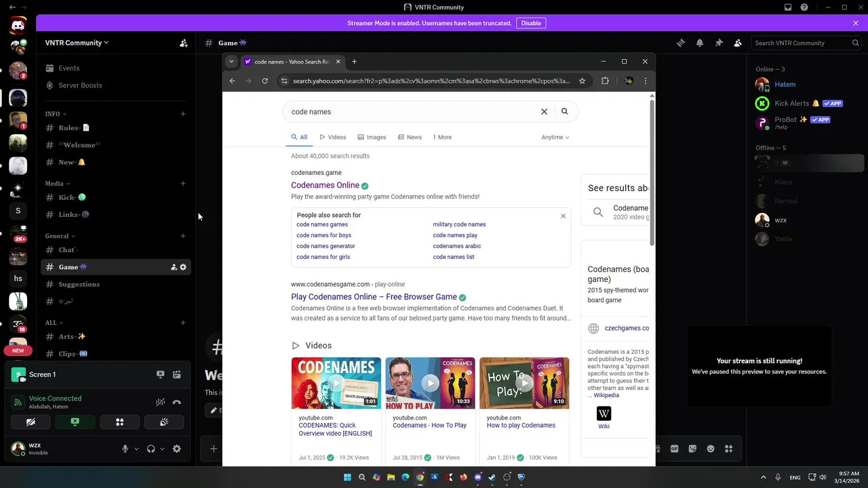
Task: Switch to News search tab
Action: 410,137
